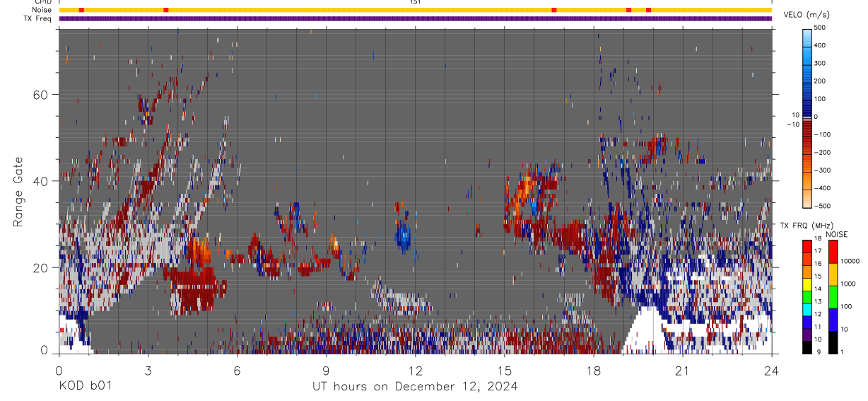The width and height of the screenshot is (868, 401).
Task: Click the 'Range Gate' vertical axis title
Action: (18, 191)
